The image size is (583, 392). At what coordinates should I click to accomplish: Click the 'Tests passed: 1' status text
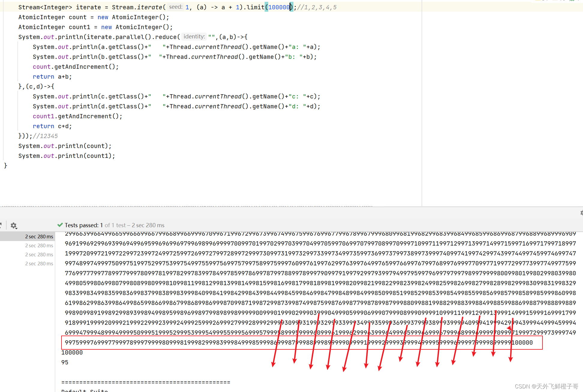coord(84,225)
